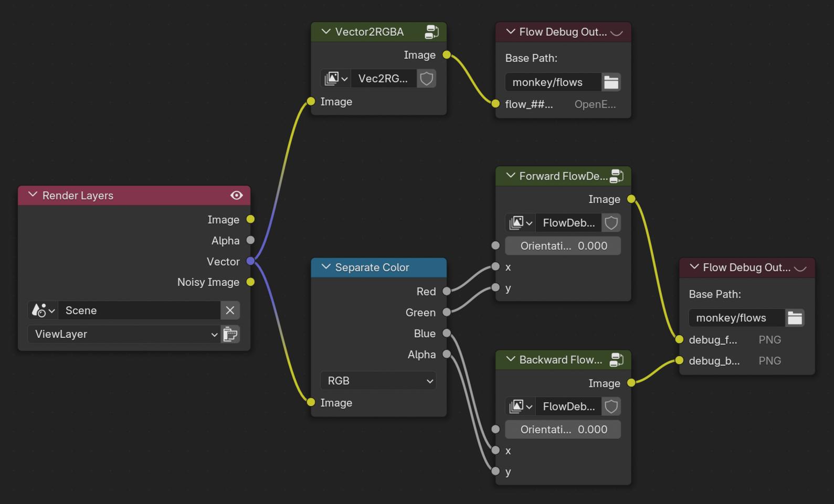Open the ViewLayer dropdown
Image resolution: width=834 pixels, height=504 pixels.
(124, 334)
